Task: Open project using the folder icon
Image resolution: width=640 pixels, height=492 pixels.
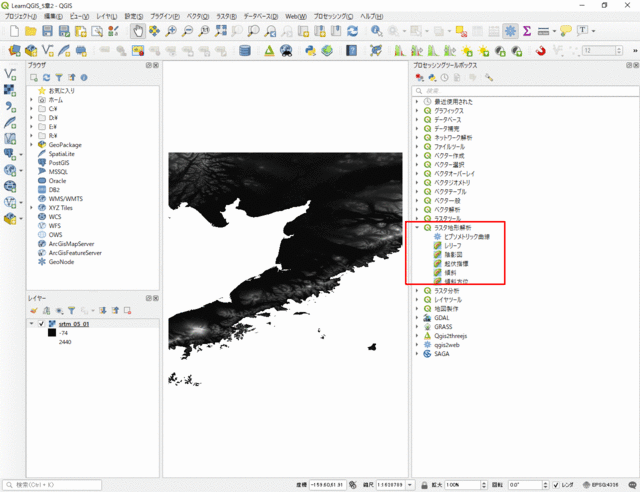Action: (x=31, y=31)
